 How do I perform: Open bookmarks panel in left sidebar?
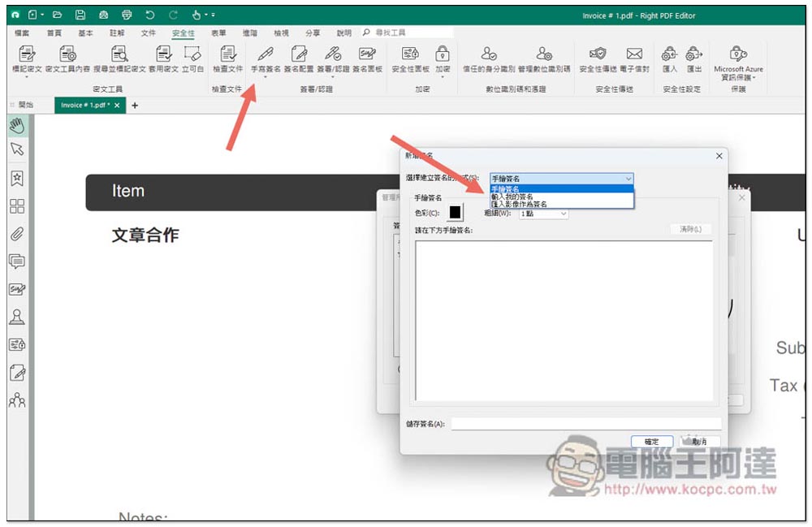pyautogui.click(x=16, y=178)
